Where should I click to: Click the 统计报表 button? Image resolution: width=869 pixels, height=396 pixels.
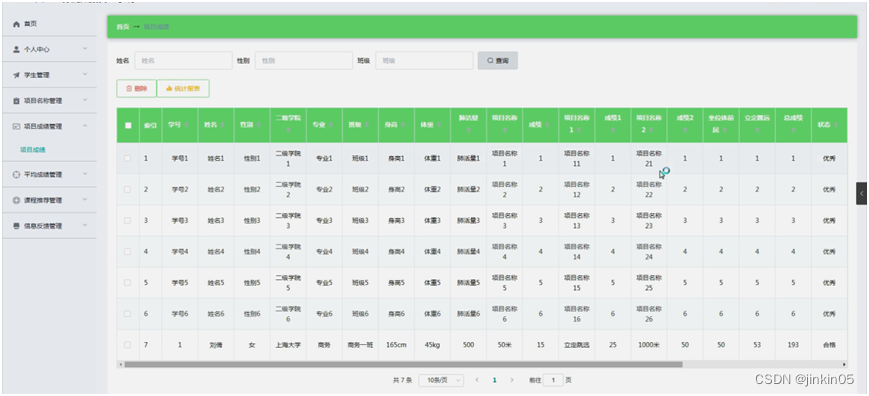(x=183, y=89)
